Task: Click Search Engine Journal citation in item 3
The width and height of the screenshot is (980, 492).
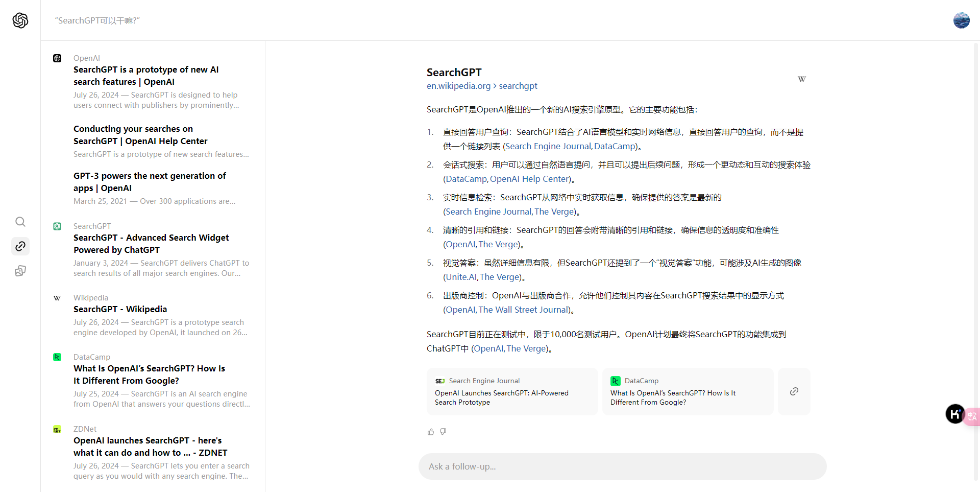Action: coord(488,212)
